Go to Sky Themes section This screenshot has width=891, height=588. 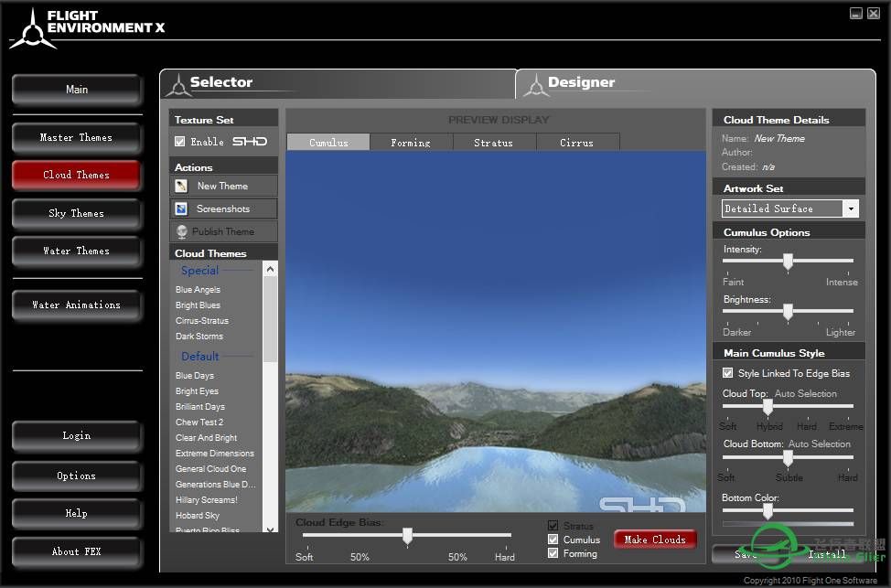pyautogui.click(x=77, y=213)
